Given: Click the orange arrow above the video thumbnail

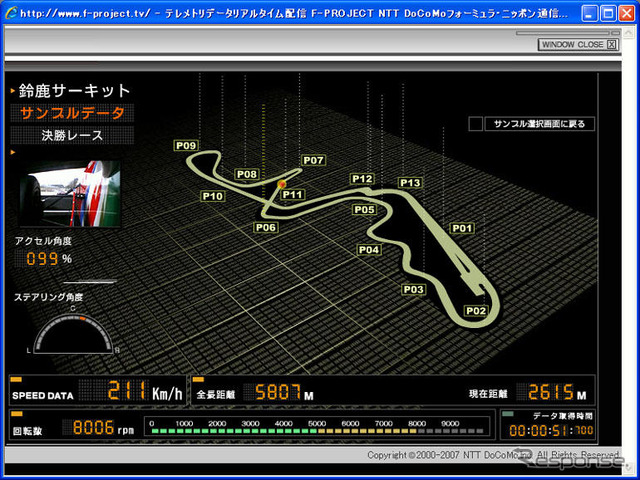Looking at the screenshot, I should pyautogui.click(x=13, y=152).
